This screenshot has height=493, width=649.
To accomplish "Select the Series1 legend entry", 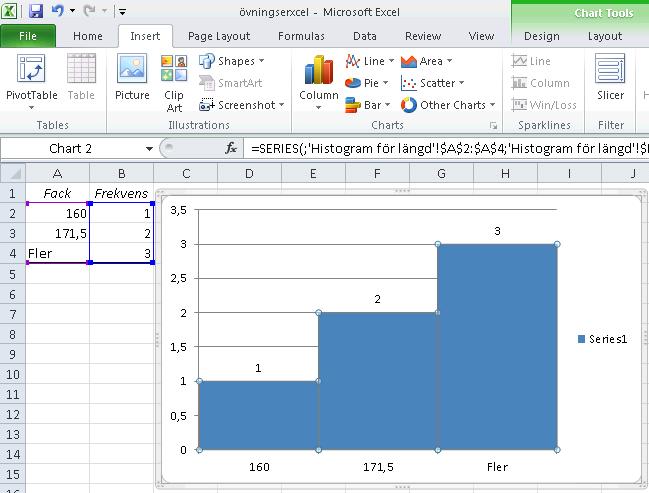I will (602, 339).
